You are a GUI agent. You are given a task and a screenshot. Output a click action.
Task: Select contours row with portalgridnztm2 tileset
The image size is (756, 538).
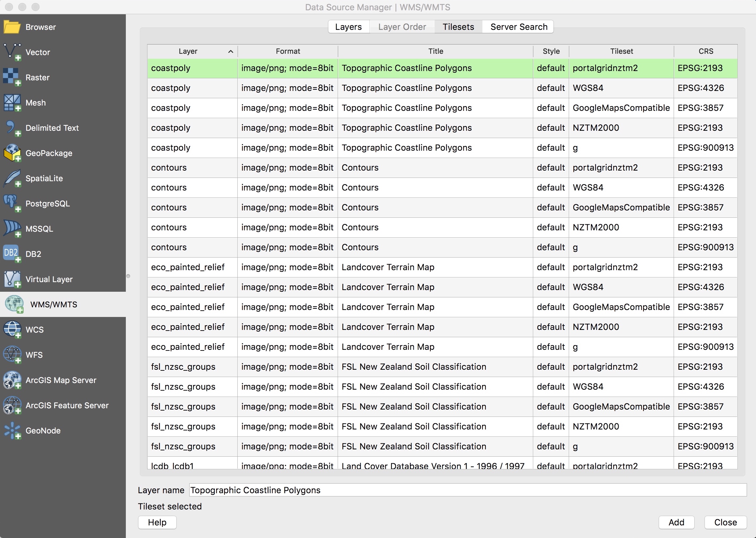[442, 168]
